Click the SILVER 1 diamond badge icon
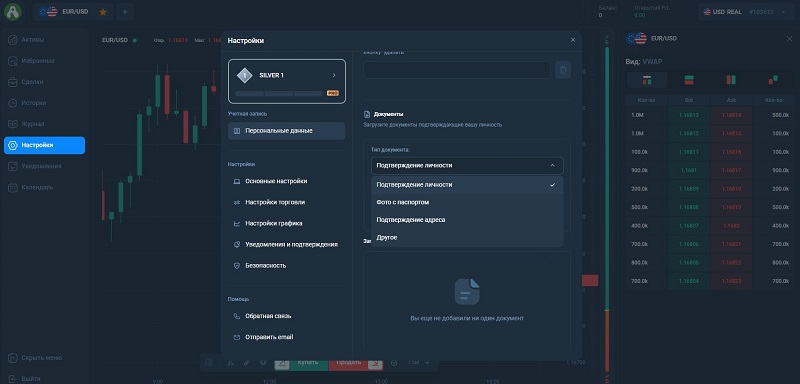The width and height of the screenshot is (800, 384). pyautogui.click(x=244, y=75)
